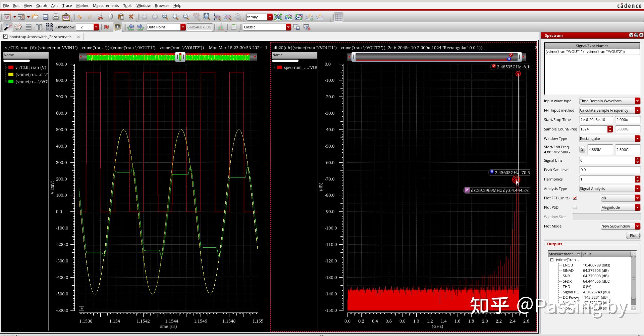The width and height of the screenshot is (644, 336).
Task: Expand the Analysis Type dropdown
Action: point(637,189)
